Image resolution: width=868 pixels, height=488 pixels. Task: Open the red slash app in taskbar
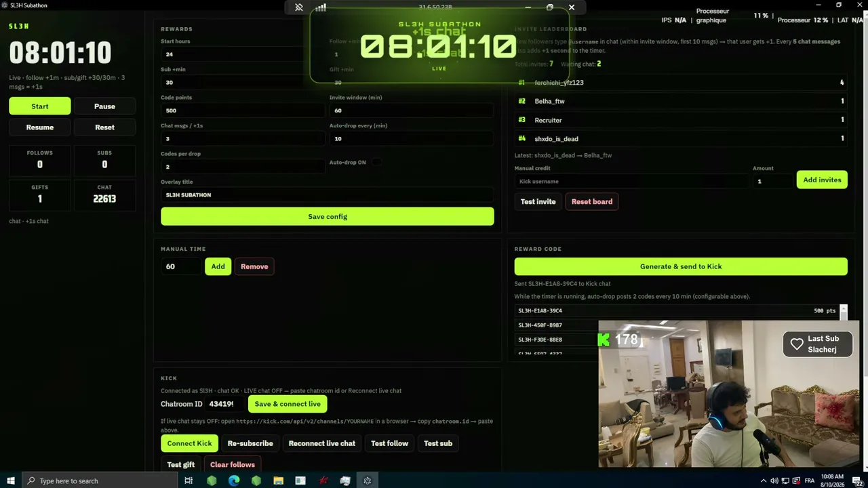point(323,481)
